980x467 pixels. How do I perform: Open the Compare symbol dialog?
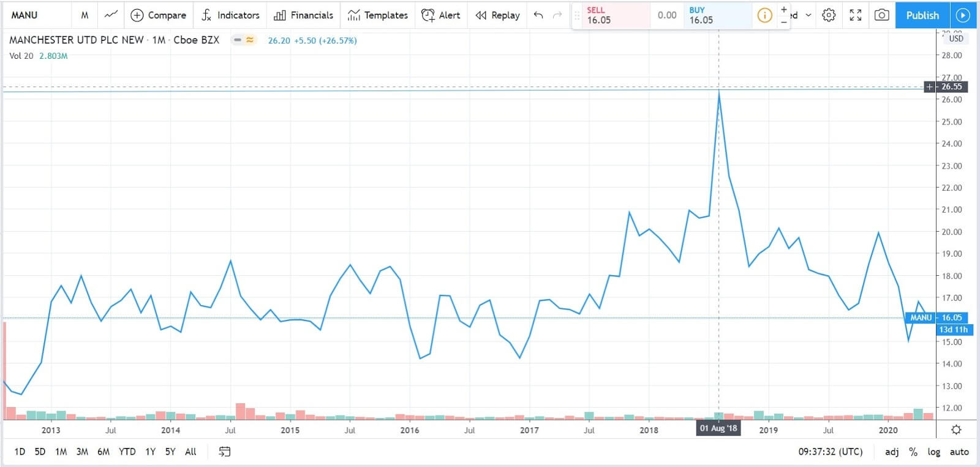click(159, 15)
